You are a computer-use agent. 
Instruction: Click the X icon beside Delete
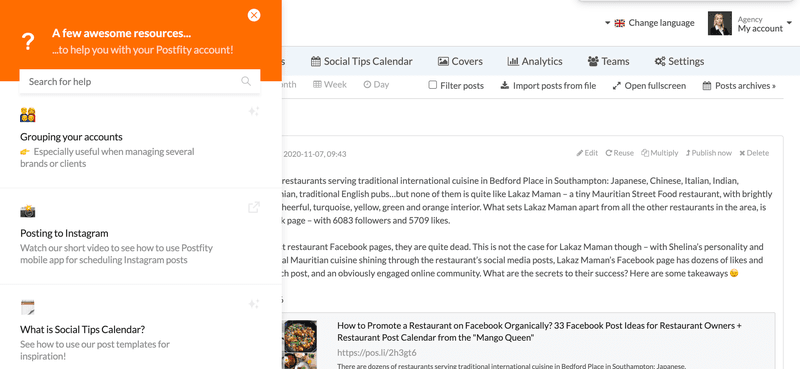coord(742,153)
